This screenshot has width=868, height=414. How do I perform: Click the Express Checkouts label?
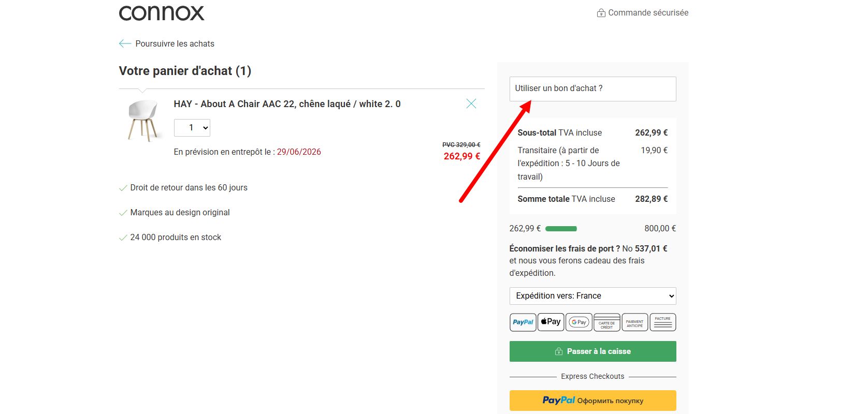593,377
